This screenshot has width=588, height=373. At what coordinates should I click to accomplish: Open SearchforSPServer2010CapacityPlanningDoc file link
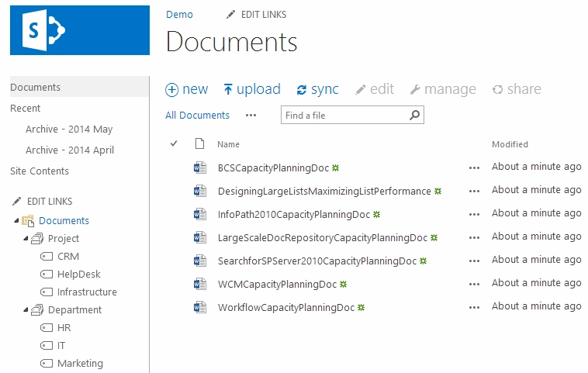click(317, 261)
